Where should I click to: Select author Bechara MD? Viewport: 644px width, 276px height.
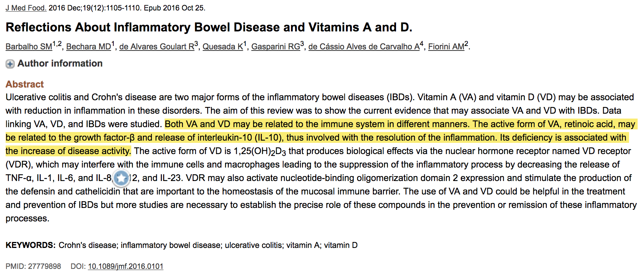click(x=89, y=47)
